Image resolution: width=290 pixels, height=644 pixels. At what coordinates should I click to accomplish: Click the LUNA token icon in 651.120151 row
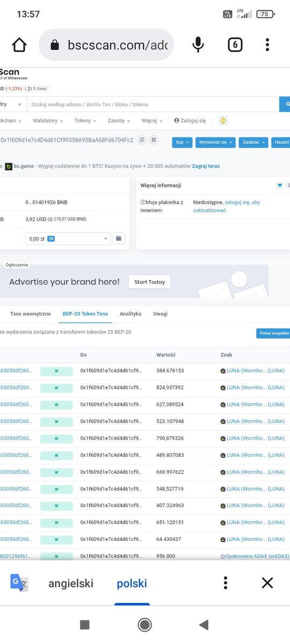(x=223, y=522)
